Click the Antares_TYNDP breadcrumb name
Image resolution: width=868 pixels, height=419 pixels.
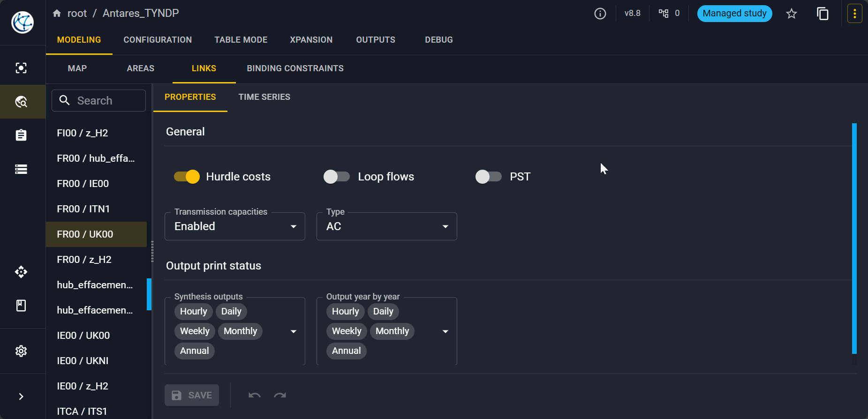(141, 13)
